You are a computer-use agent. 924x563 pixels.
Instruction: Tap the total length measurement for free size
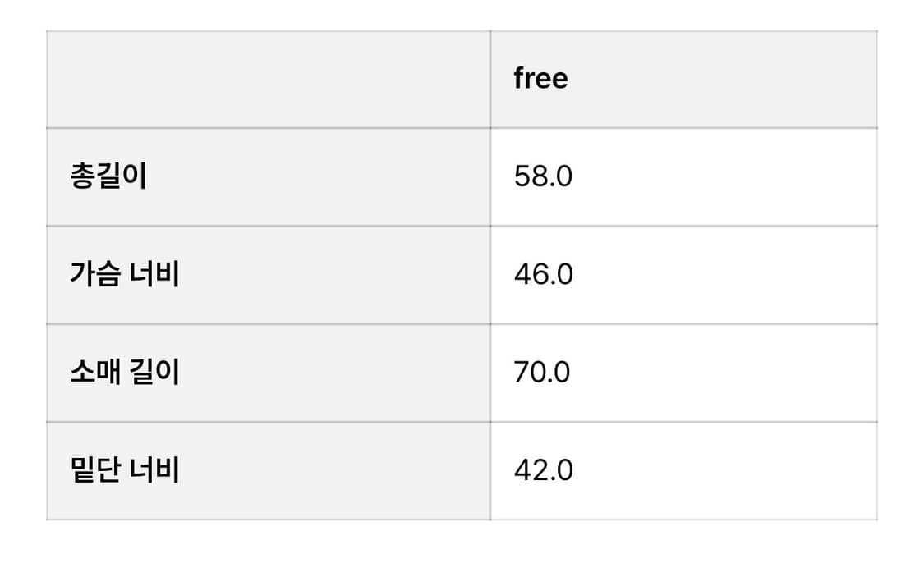pos(543,176)
